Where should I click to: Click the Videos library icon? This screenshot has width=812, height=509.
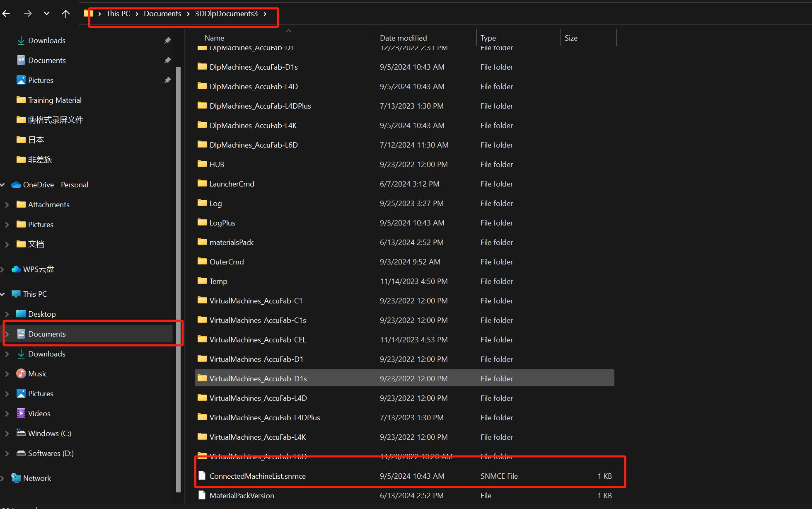21,414
